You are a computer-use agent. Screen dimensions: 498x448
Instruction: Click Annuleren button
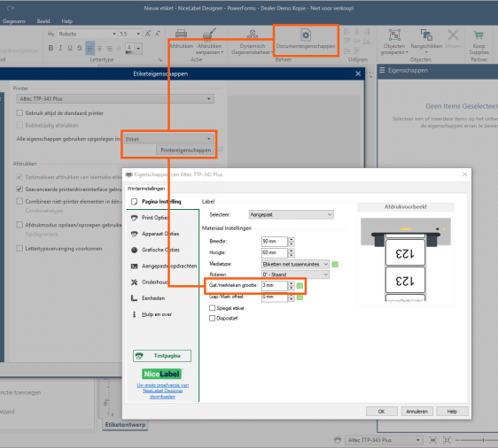[x=416, y=412]
